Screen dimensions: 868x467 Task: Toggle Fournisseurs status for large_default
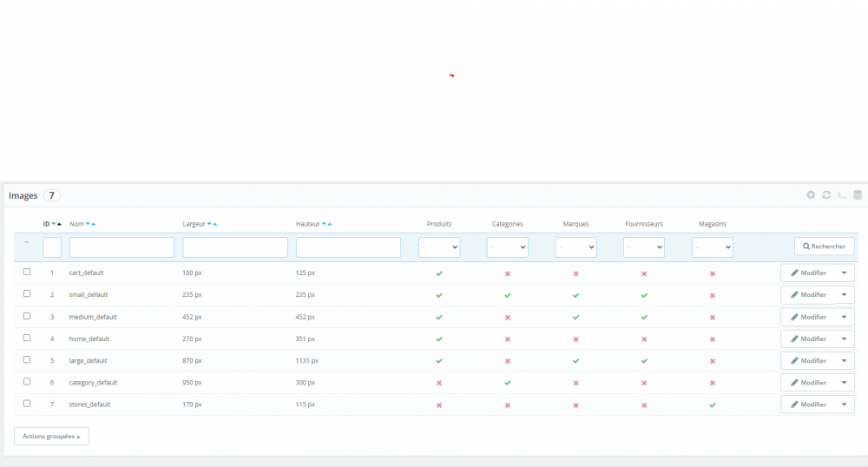[x=644, y=361]
